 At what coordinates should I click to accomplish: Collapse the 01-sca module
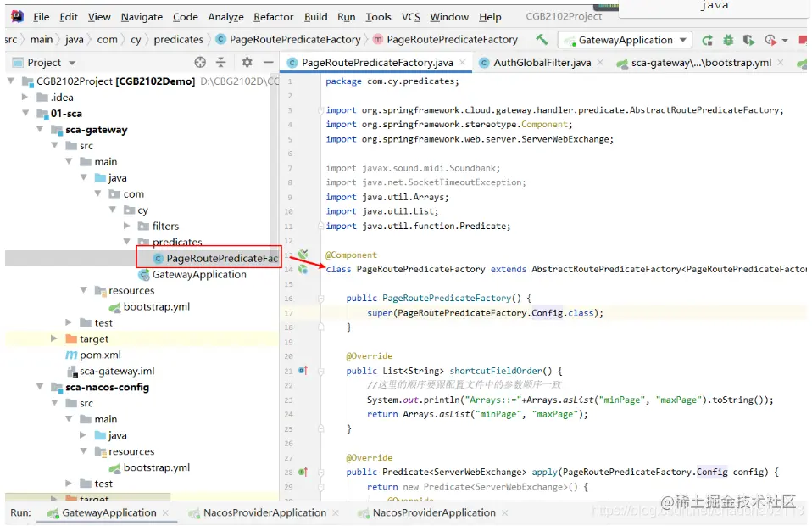tap(25, 113)
